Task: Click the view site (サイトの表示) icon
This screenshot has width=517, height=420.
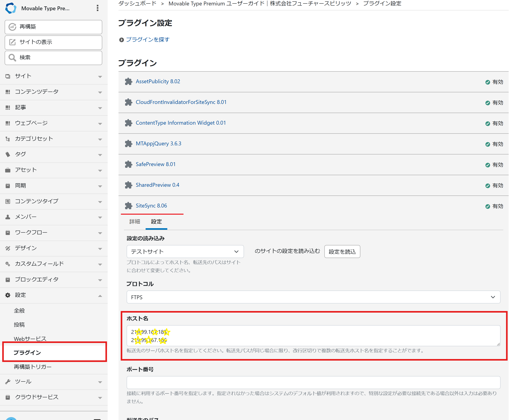Action: coord(12,42)
